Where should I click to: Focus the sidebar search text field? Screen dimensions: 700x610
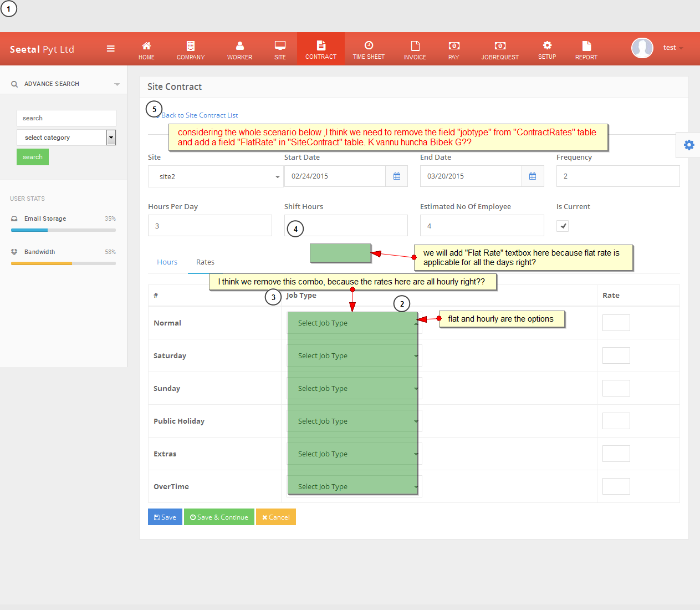pos(66,118)
